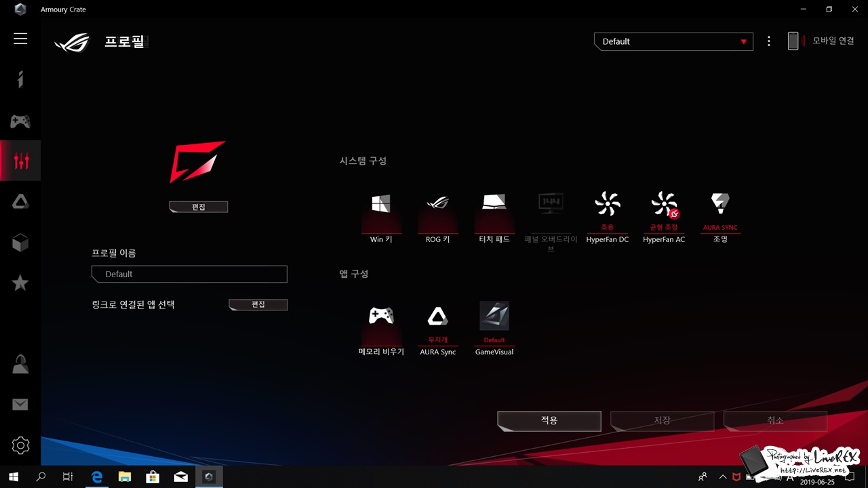Open the AURA Sync triangle sidebar icon
Viewport: 868px width, 488px height.
[x=20, y=201]
